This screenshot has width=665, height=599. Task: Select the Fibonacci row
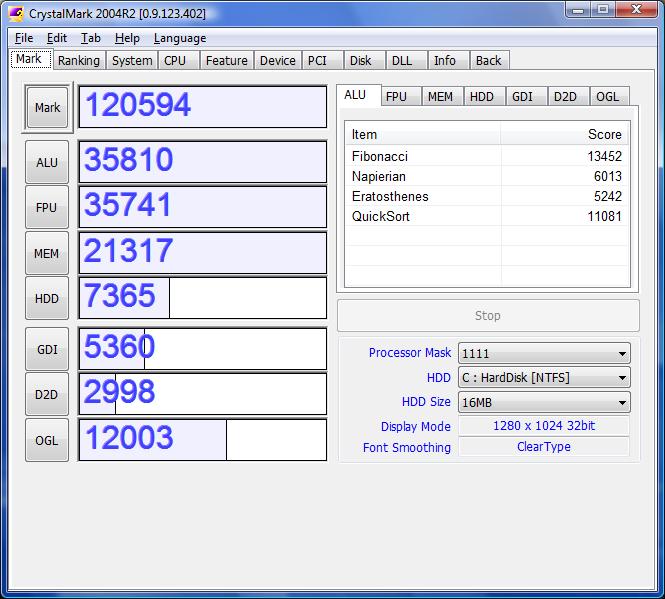click(x=487, y=156)
